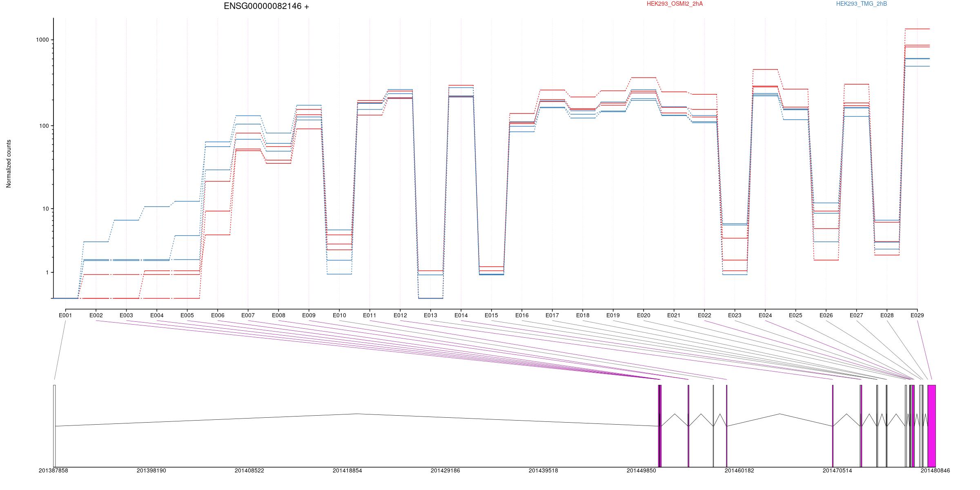Click exon label E029
The width and height of the screenshot is (980, 490).
point(917,315)
